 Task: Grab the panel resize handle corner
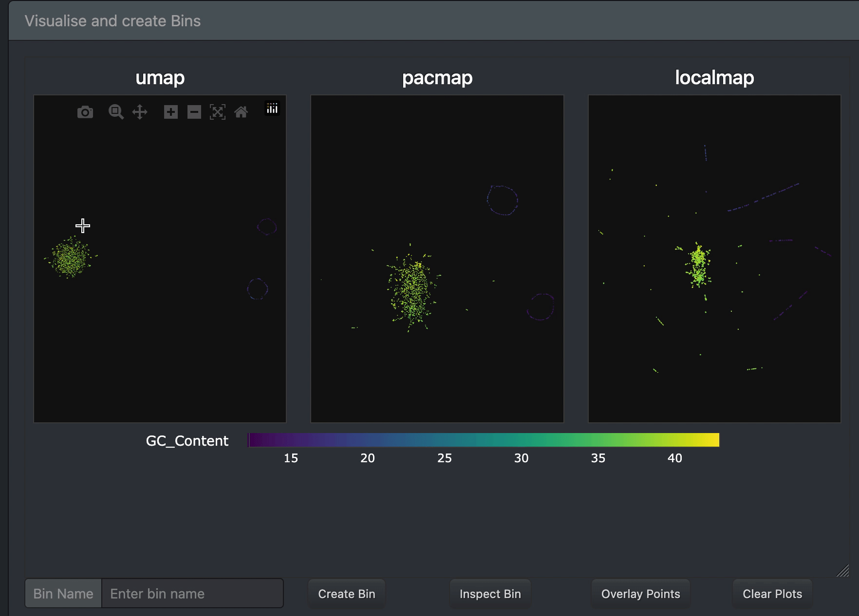point(842,571)
